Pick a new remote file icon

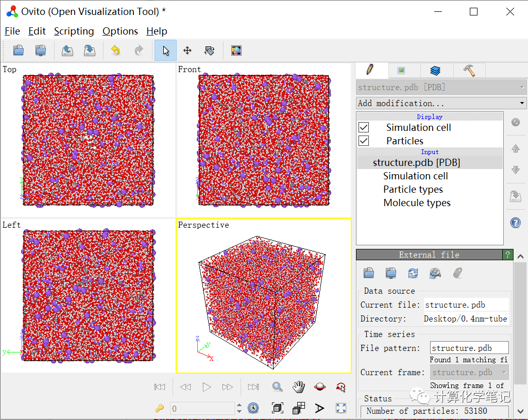click(x=391, y=273)
